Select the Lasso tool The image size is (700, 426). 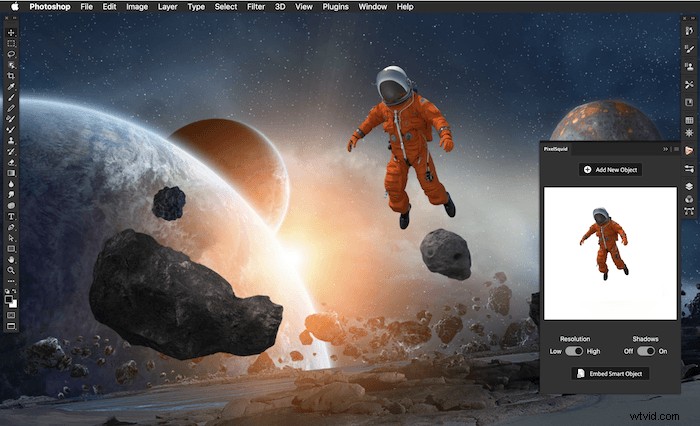pyautogui.click(x=11, y=54)
